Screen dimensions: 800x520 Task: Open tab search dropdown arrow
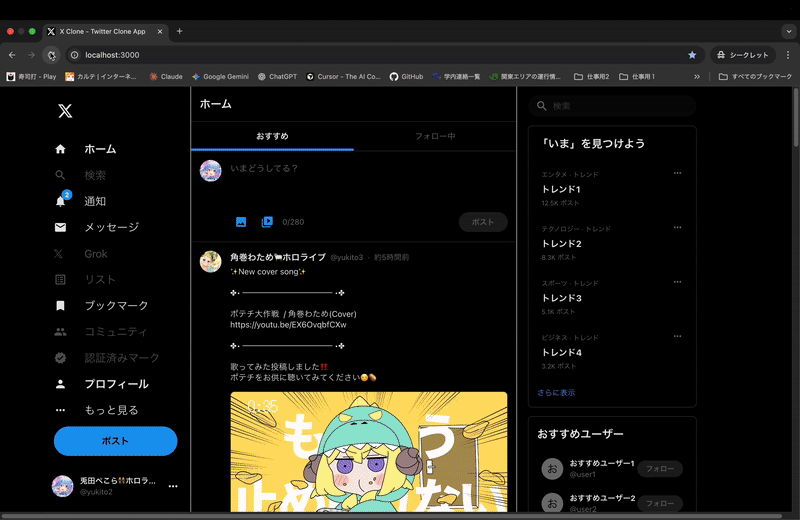(x=789, y=31)
